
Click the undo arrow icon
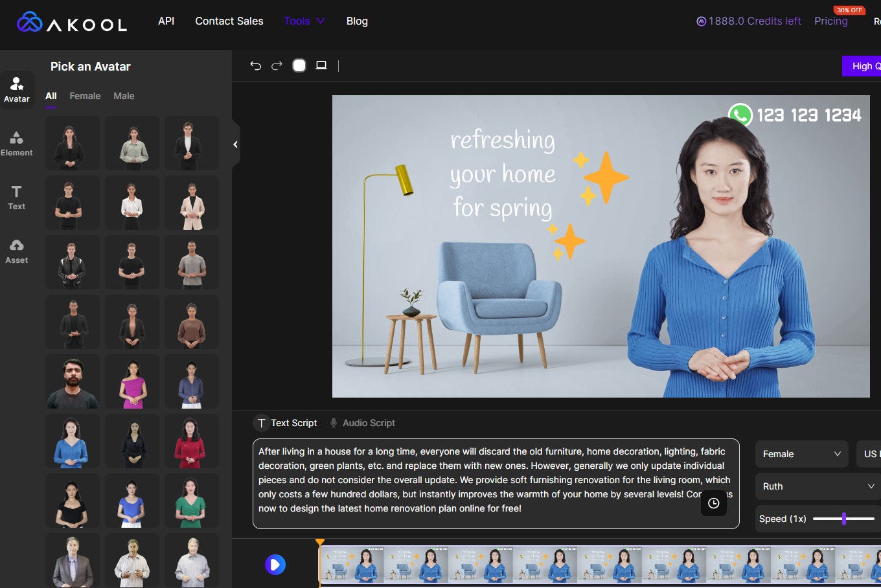(255, 65)
